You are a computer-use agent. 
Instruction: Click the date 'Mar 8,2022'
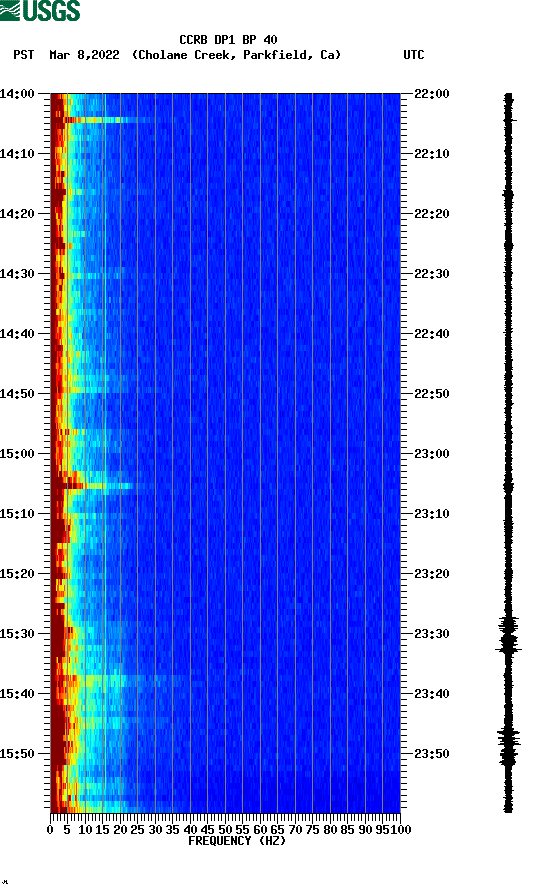click(84, 55)
